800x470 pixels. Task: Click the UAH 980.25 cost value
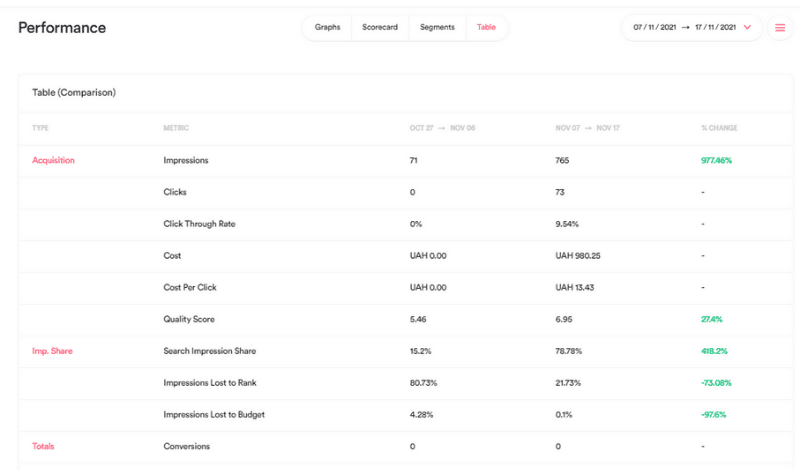(578, 256)
